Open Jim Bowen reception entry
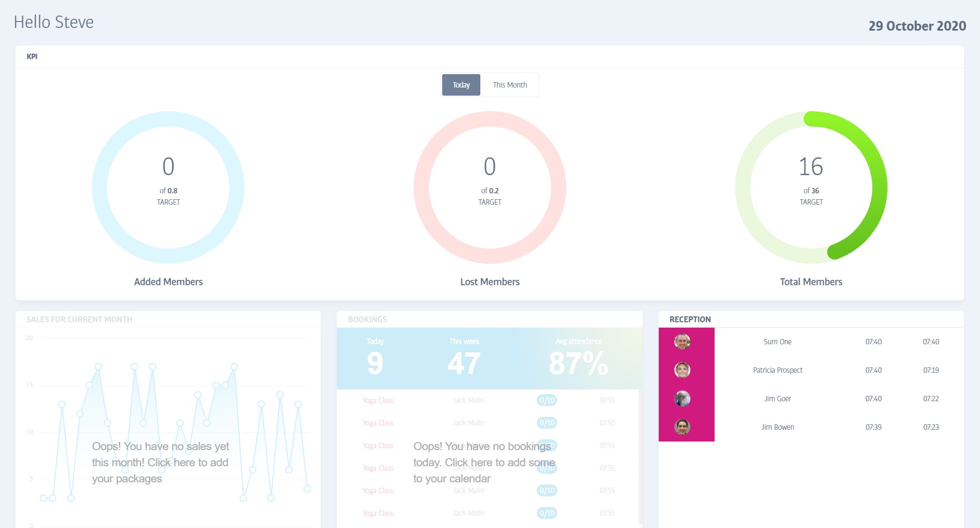980x528 pixels. coord(811,427)
